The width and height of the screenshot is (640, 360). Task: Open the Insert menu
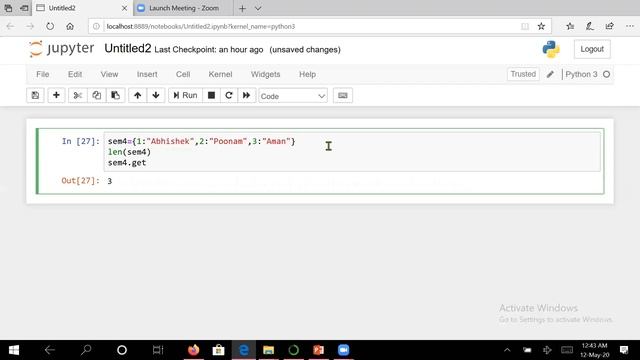point(147,74)
